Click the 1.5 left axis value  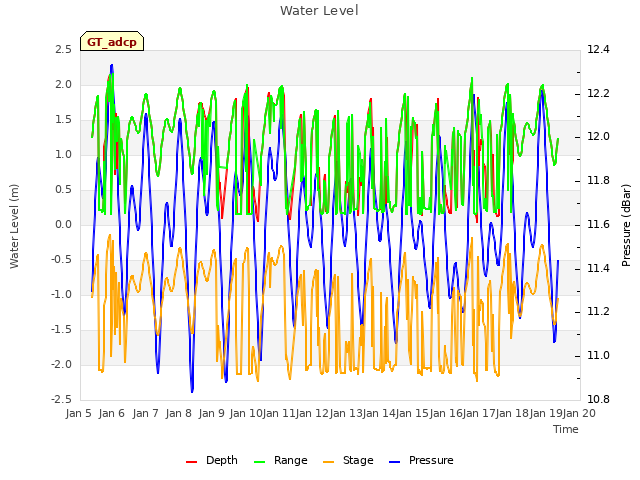pos(63,120)
